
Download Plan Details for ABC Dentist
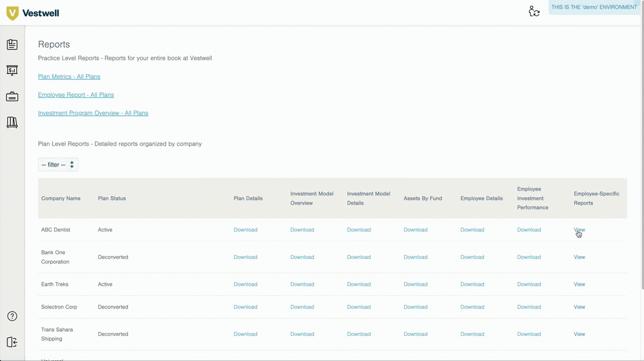point(246,230)
